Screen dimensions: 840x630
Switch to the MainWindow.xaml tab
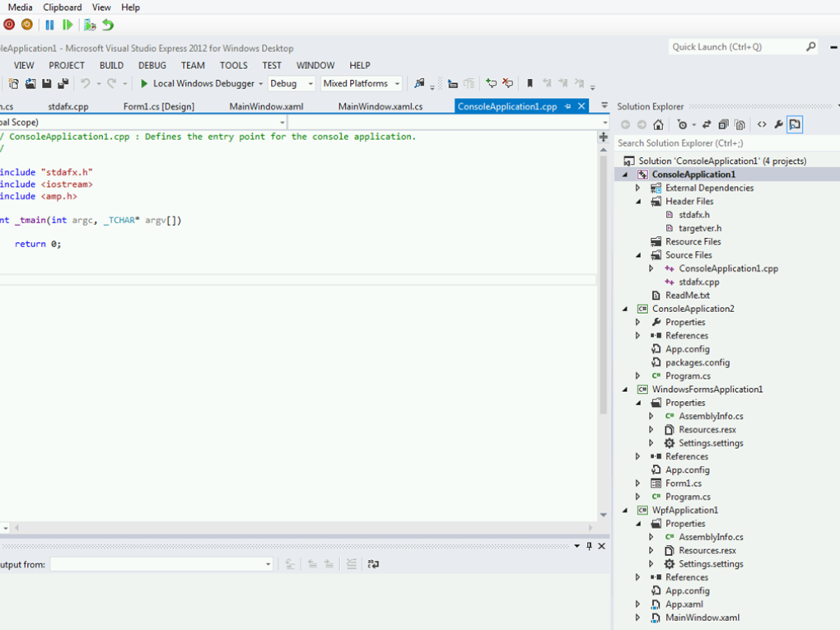coord(266,107)
